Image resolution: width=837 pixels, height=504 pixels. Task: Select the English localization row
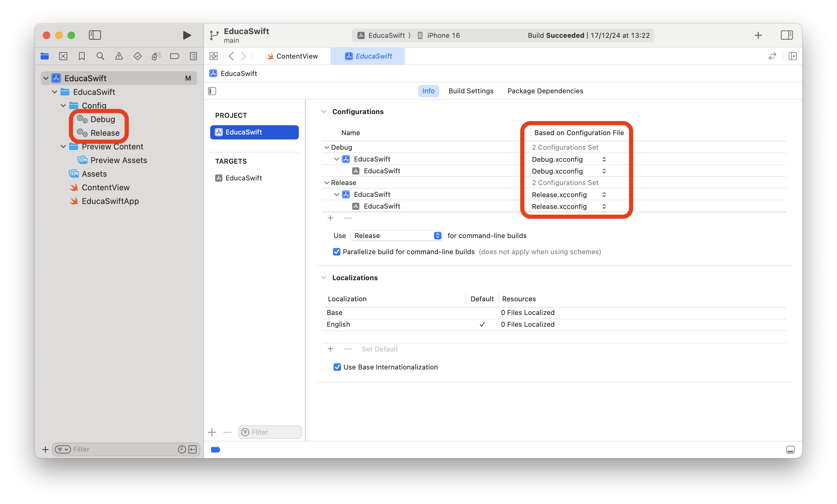click(553, 324)
